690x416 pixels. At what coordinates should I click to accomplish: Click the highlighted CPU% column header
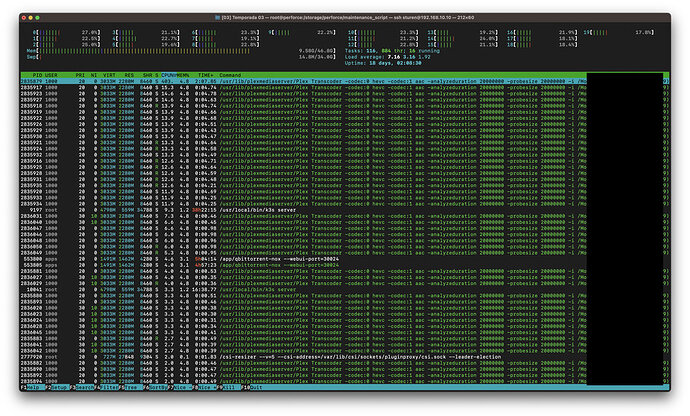coord(168,75)
